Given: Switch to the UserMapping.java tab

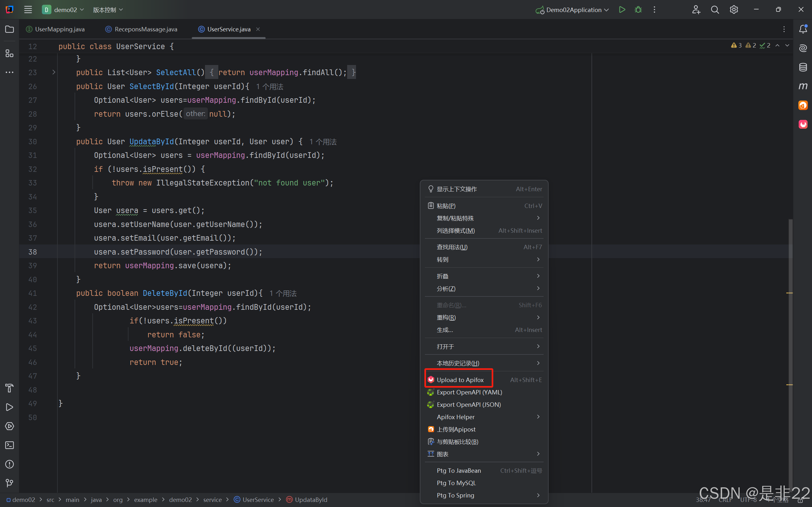Looking at the screenshot, I should 59,29.
